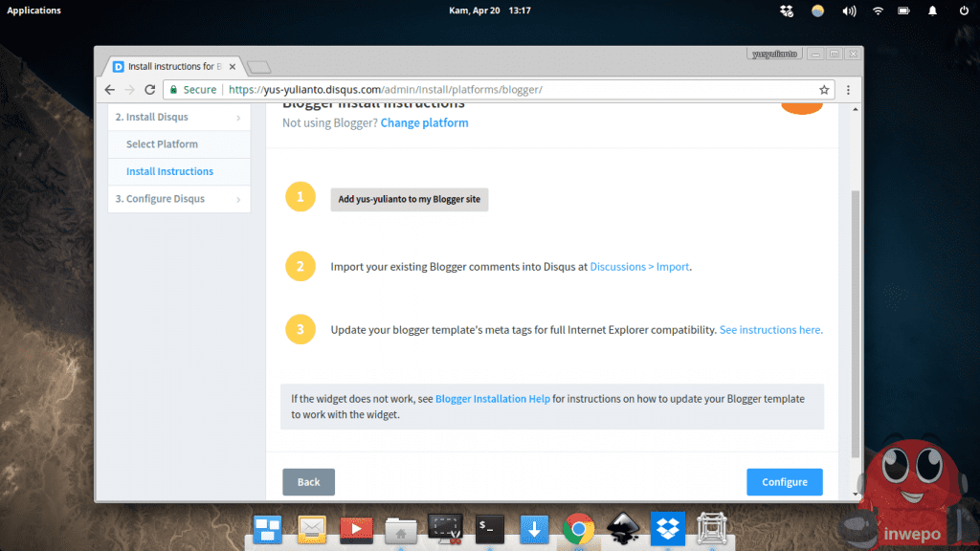
Task: Open Dropbox from the dock
Action: pyautogui.click(x=667, y=528)
